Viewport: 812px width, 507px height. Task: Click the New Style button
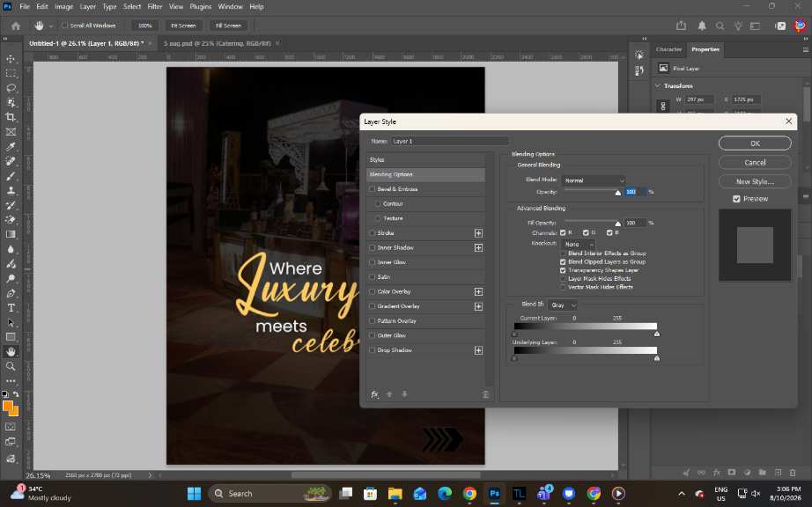coord(755,181)
